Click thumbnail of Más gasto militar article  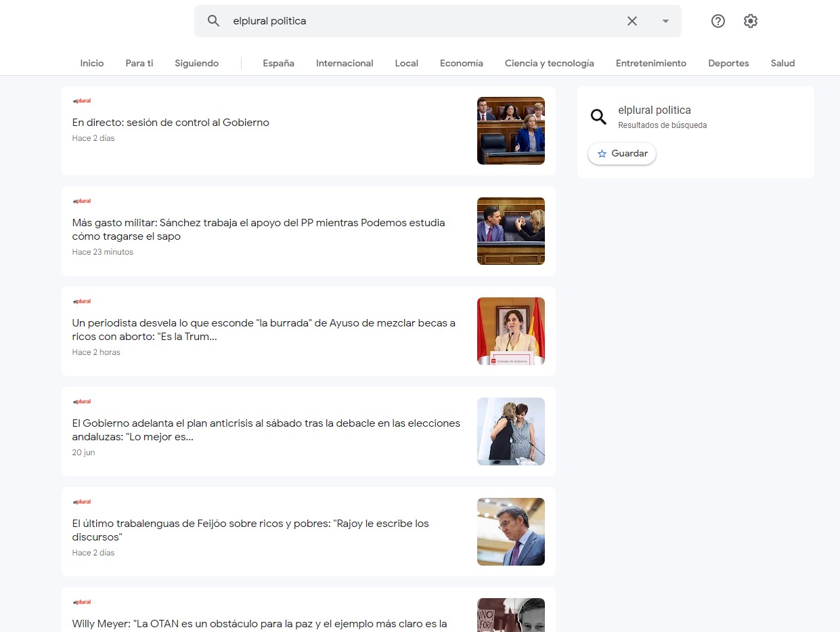pyautogui.click(x=511, y=231)
